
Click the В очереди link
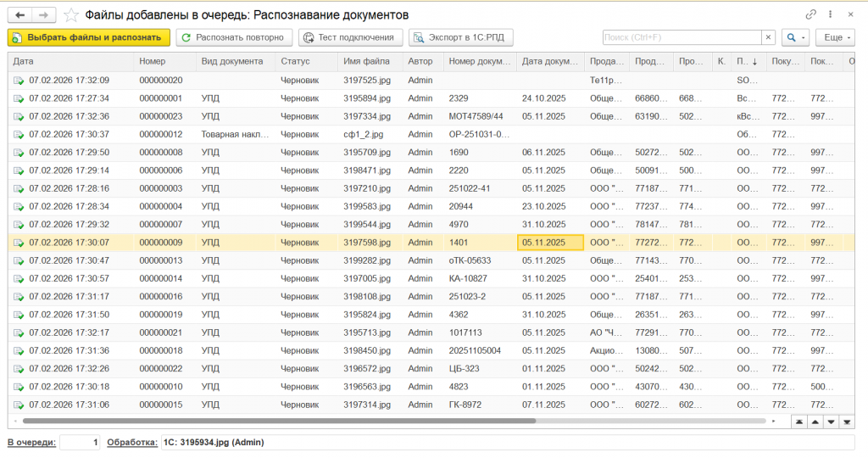click(31, 443)
